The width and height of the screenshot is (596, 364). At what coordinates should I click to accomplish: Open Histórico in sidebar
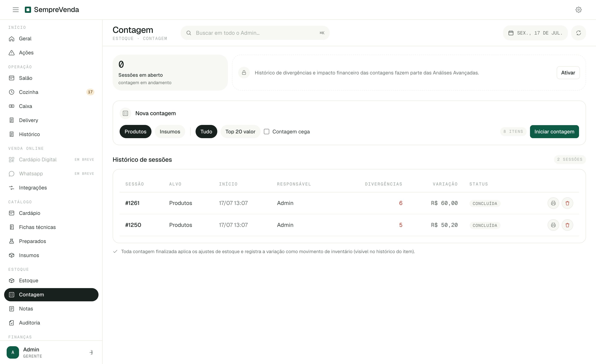point(51,134)
